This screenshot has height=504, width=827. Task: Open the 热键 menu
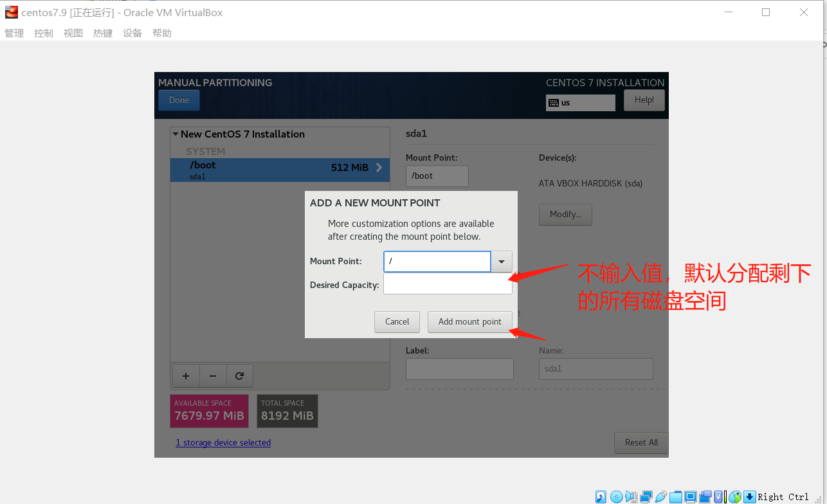(103, 33)
